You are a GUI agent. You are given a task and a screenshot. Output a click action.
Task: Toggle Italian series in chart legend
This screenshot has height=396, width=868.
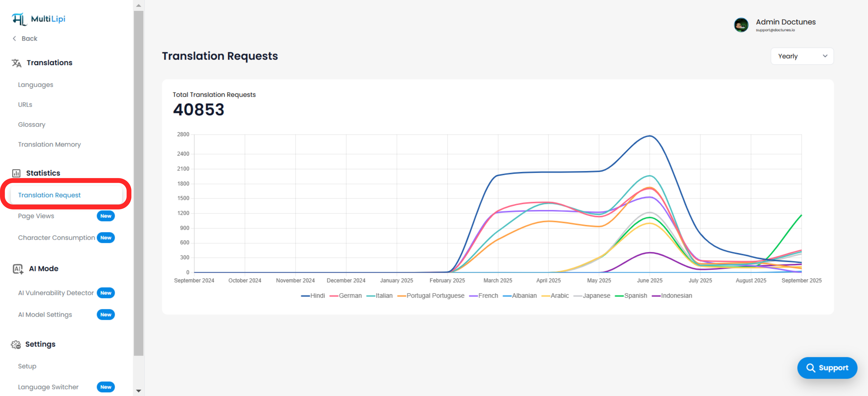point(379,296)
